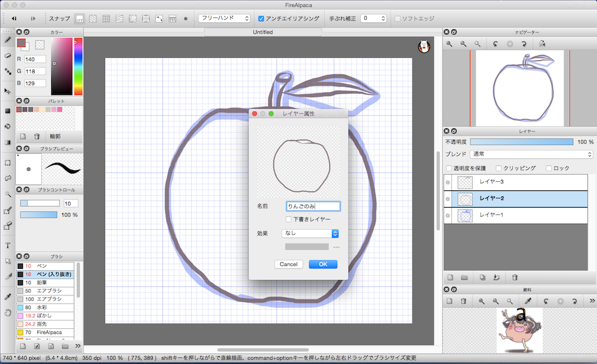Select the 水彩 brush entry
The width and height of the screenshot is (597, 364).
point(45,307)
